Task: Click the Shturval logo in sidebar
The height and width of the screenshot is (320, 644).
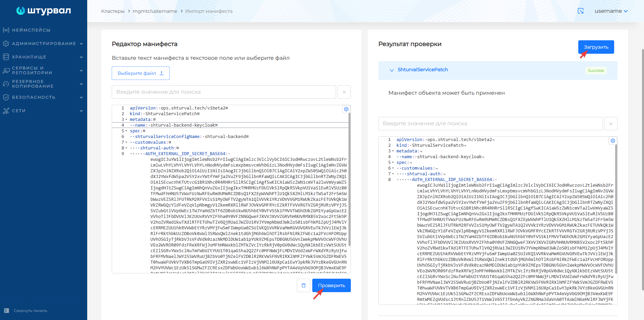Action: [x=44, y=11]
